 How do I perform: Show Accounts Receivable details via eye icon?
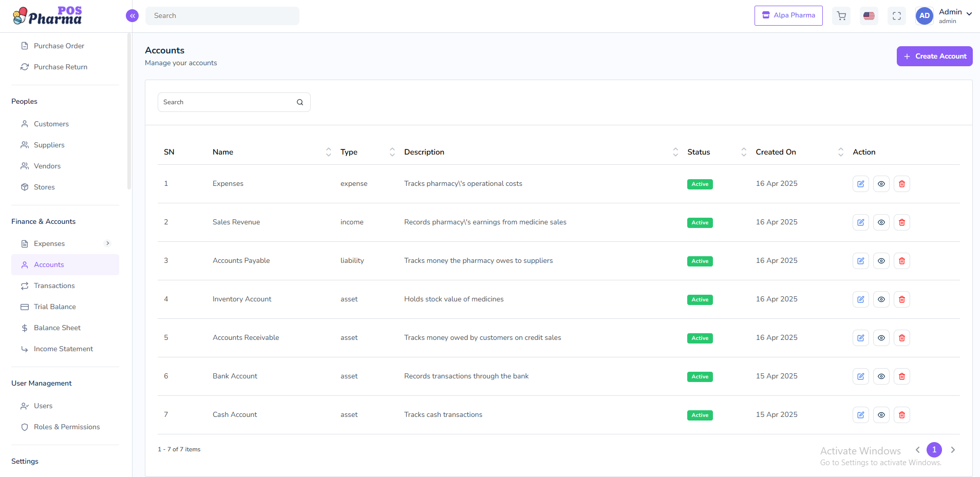tap(881, 338)
